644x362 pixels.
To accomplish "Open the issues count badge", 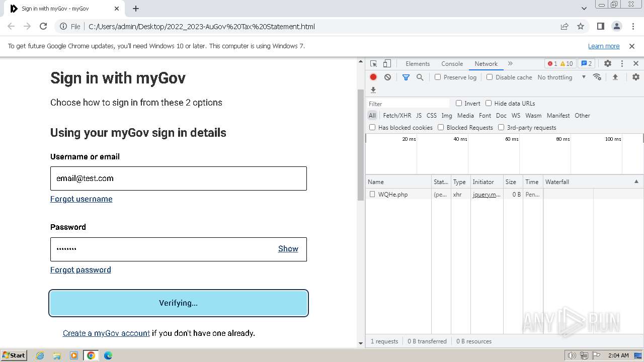I will (586, 63).
